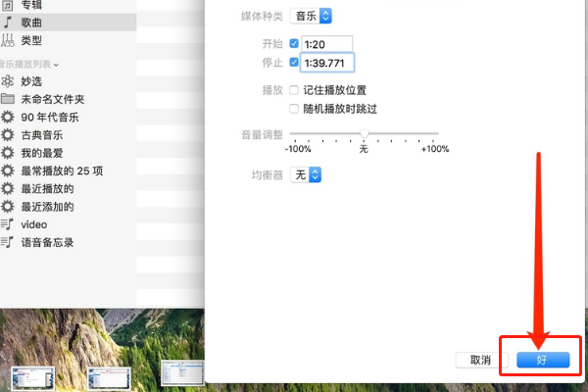
Task: Click the Albums (专辑) icon in sidebar
Action: click(7, 5)
